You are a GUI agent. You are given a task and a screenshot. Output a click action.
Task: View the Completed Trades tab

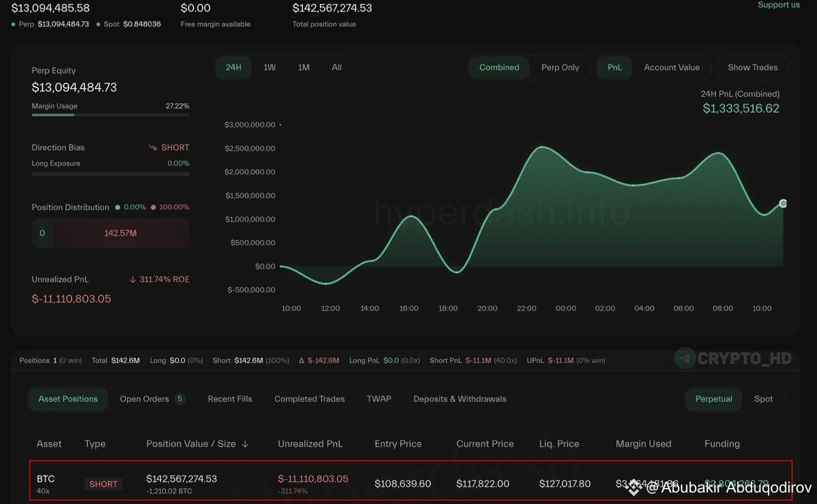click(x=310, y=399)
